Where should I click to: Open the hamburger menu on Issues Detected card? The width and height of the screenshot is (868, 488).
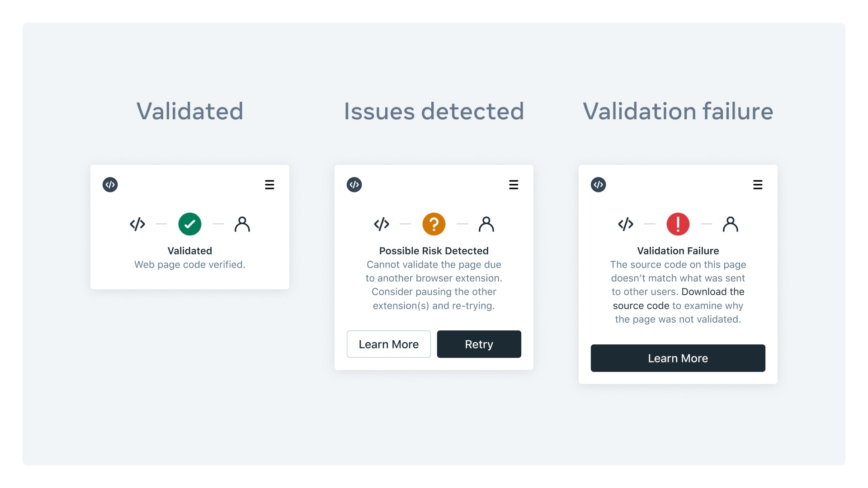[513, 185]
